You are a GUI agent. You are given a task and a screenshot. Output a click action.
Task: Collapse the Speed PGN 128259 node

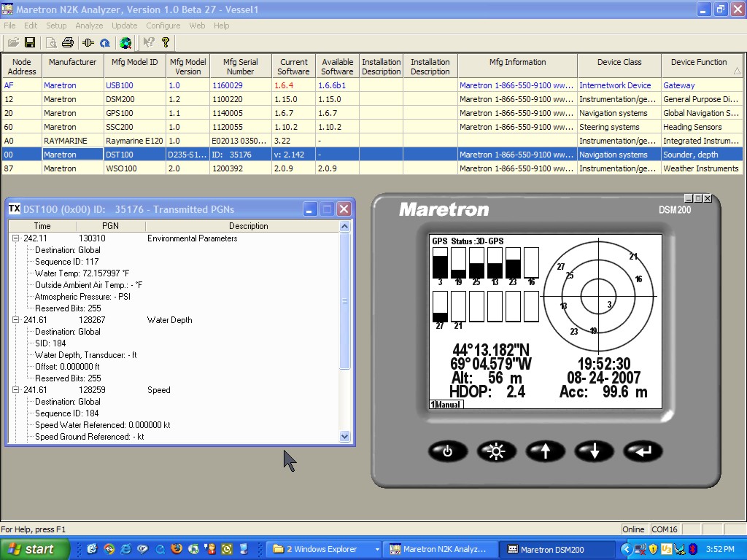(16, 390)
